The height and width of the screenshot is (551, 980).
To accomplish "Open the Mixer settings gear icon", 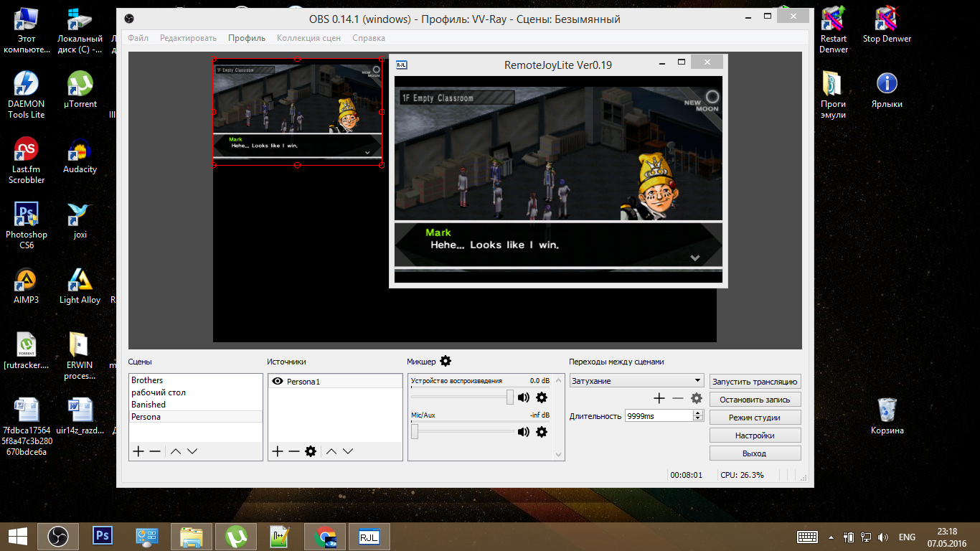I will point(446,361).
